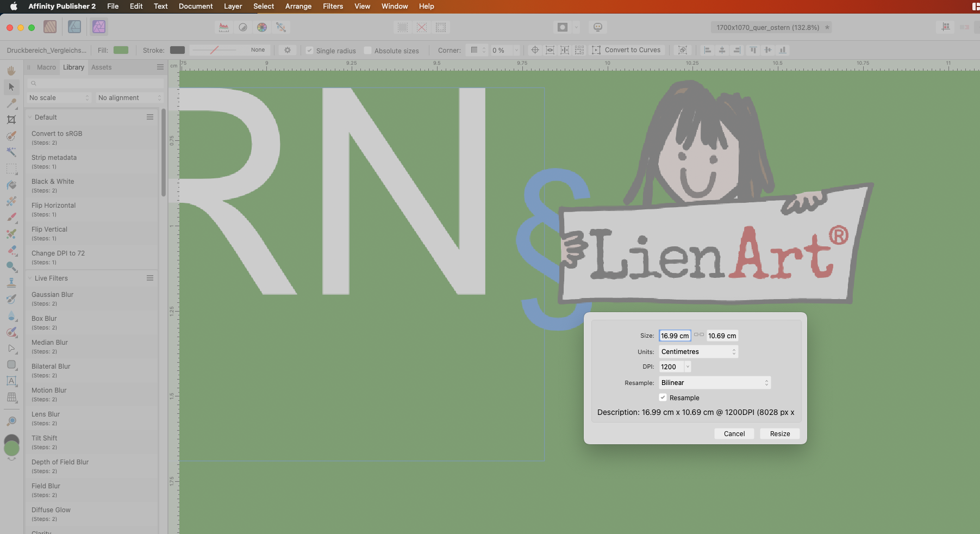980x534 pixels.
Task: Click the Auto White Balance icon
Action: coord(281,27)
